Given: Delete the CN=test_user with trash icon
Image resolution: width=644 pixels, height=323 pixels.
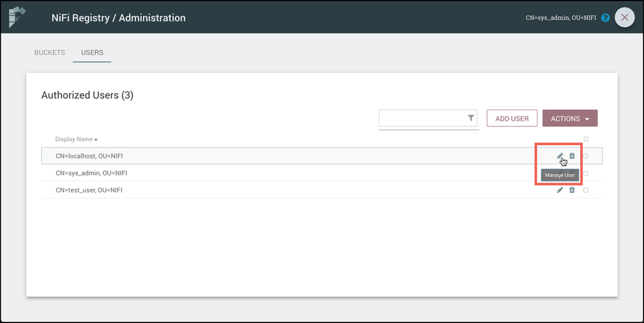Looking at the screenshot, I should [572, 190].
